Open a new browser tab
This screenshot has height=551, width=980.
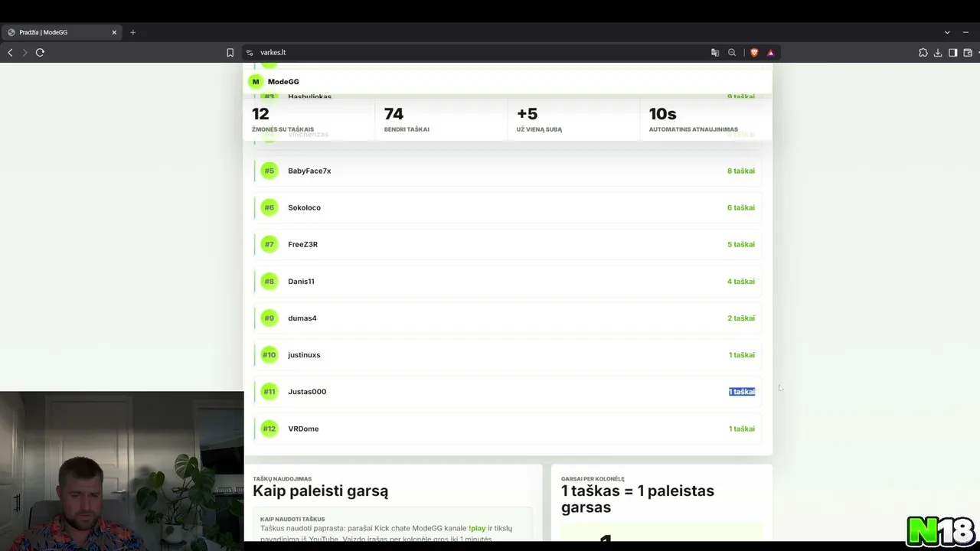pos(133,32)
